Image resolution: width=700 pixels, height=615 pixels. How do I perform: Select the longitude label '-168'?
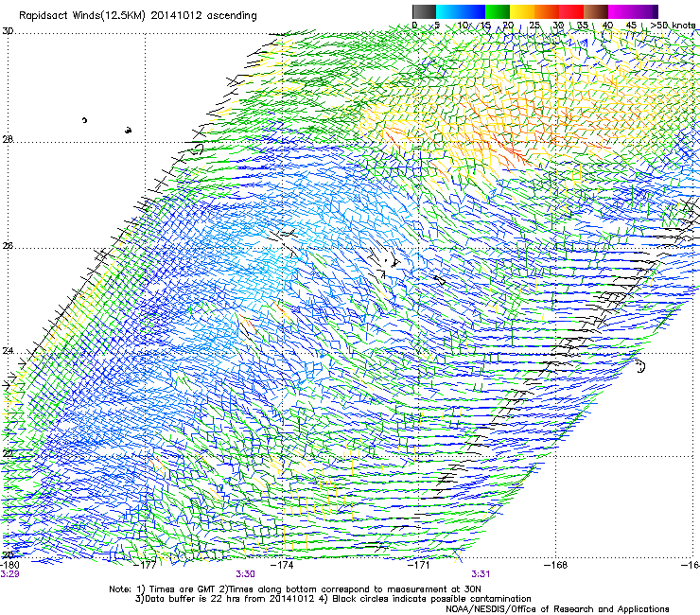[x=556, y=565]
